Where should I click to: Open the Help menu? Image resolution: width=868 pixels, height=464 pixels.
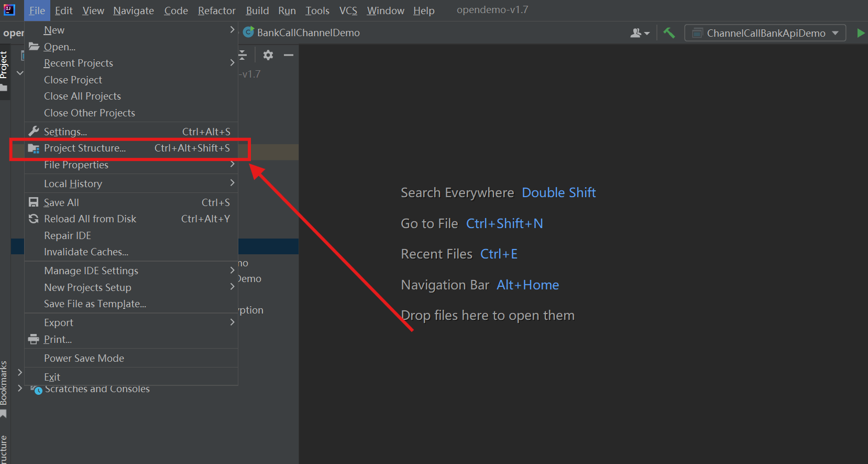[424, 10]
